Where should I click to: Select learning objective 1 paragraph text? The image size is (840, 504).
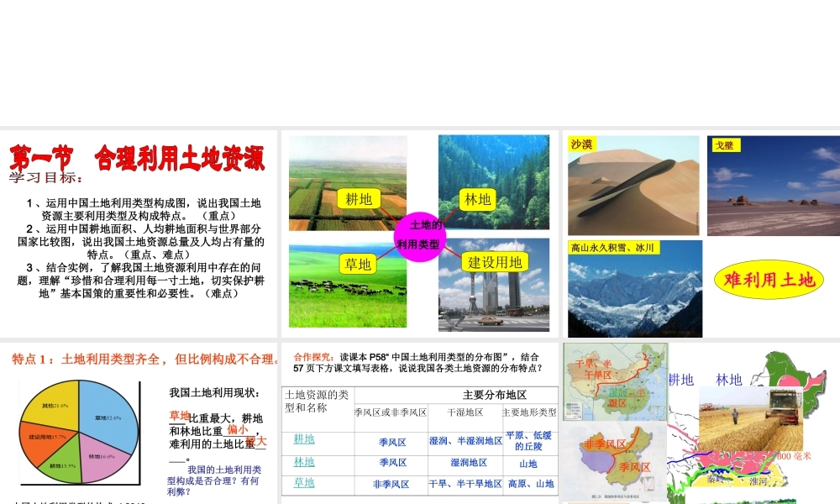(x=144, y=209)
